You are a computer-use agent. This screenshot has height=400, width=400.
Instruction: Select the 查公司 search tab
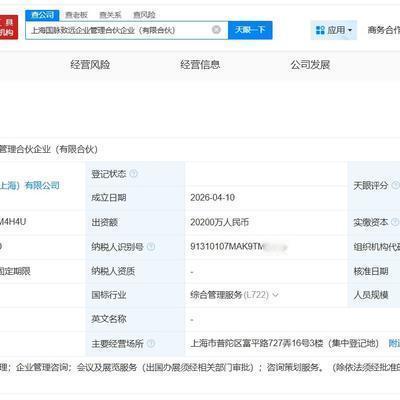tap(42, 15)
